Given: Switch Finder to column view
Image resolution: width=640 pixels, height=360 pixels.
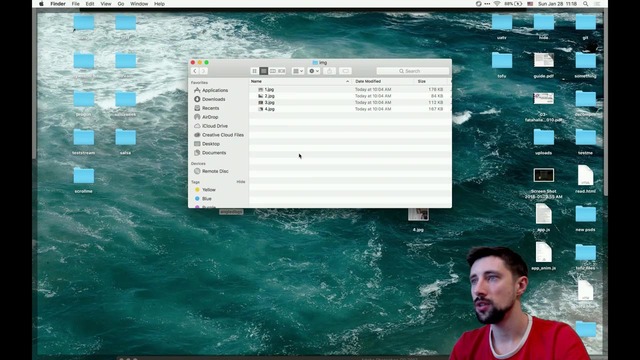Looking at the screenshot, I should click(x=273, y=71).
